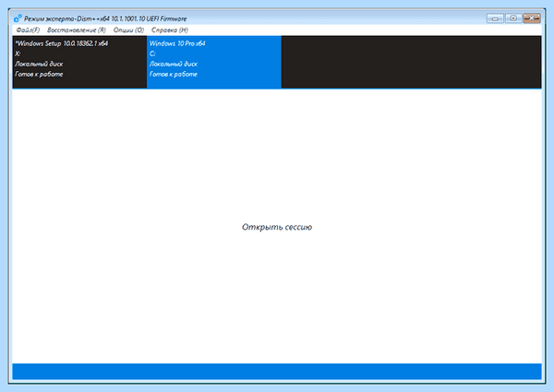Select the Windows Setup 10.0.18362.1 x64 image tile
This screenshot has height=392, width=554.
tap(79, 62)
